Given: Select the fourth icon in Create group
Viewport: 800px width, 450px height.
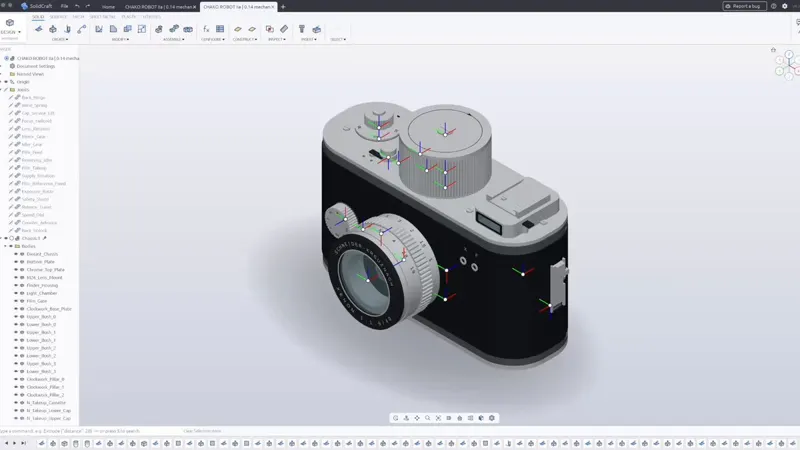Looking at the screenshot, I should (x=82, y=29).
